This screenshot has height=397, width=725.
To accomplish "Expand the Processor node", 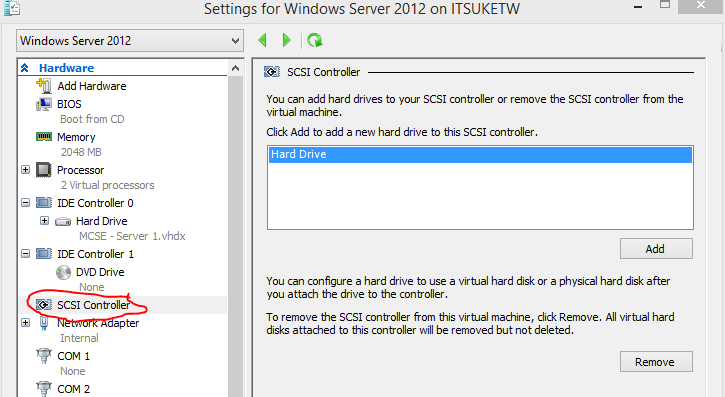I will click(25, 170).
